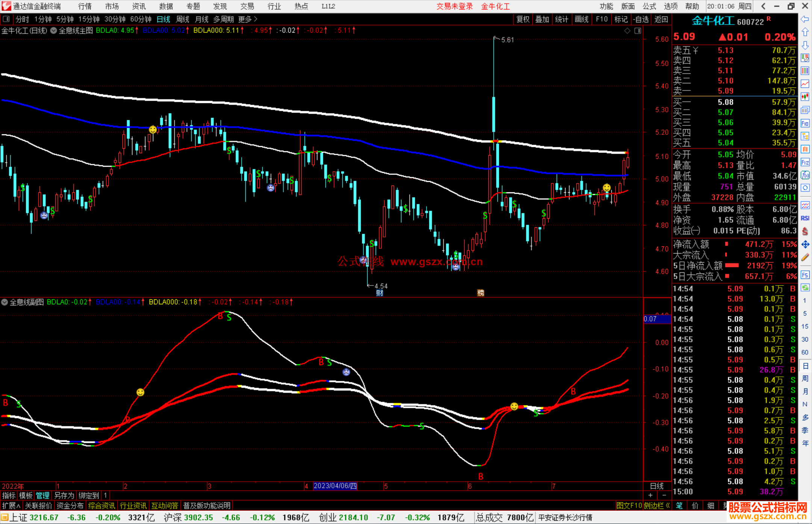Collapse the 侧边栏 sidebar chevron
Screen dimensions: 812x524
668,506
